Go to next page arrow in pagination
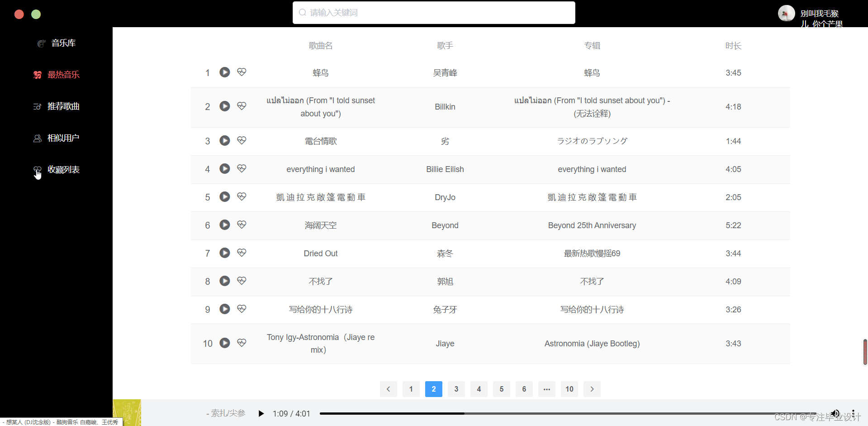The image size is (868, 426). 592,389
